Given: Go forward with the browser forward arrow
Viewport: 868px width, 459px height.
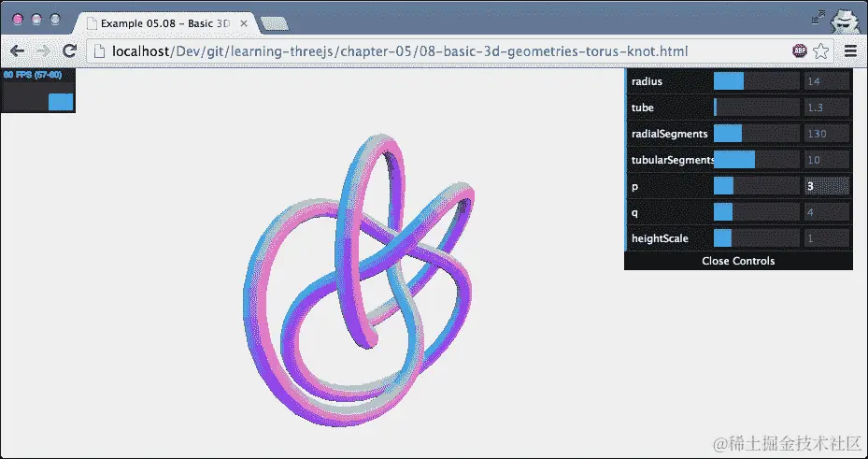Looking at the screenshot, I should coord(43,51).
